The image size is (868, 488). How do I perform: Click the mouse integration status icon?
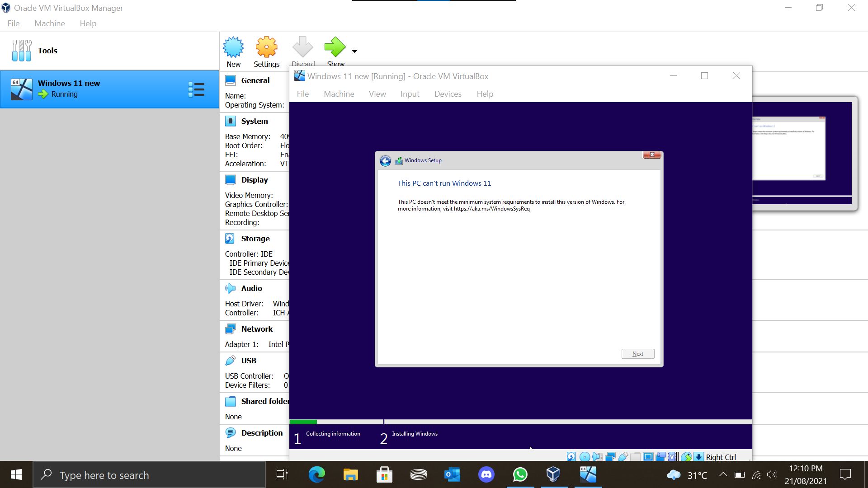coord(686,457)
